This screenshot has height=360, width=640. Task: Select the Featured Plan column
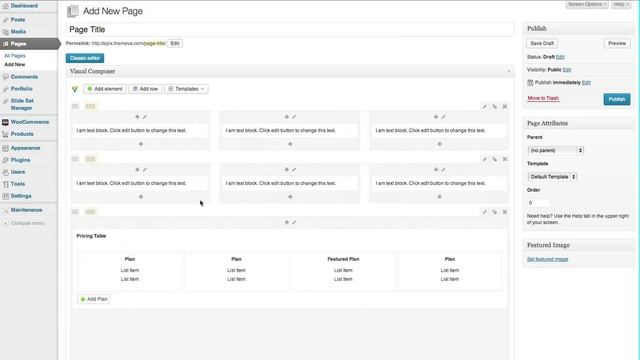(x=343, y=271)
